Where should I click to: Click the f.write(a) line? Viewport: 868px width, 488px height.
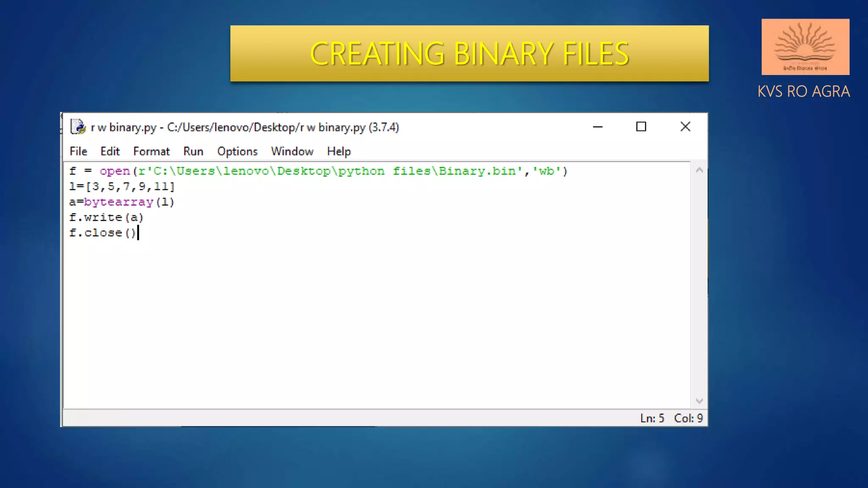[106, 217]
